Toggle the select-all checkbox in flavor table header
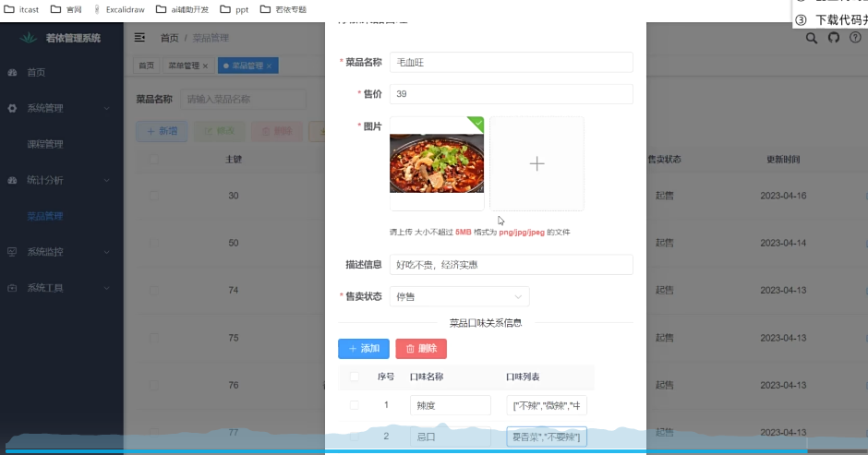Viewport: 868px width, 455px height. point(355,377)
